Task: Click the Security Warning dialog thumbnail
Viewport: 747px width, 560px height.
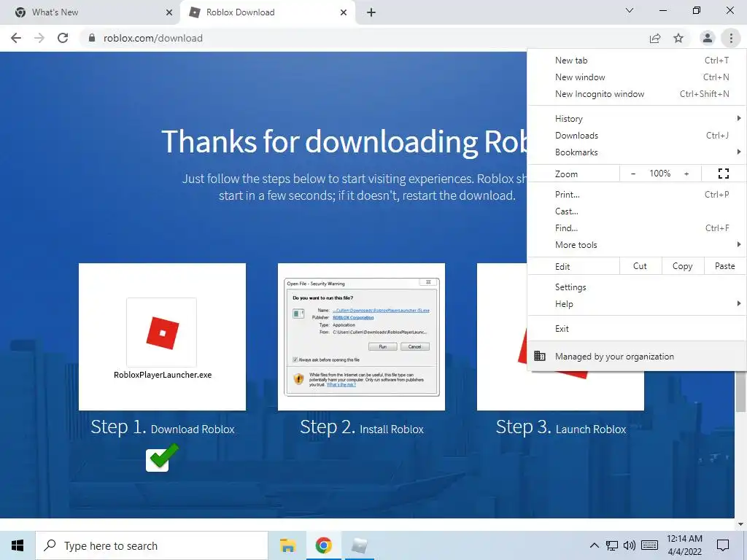Action: (362, 337)
